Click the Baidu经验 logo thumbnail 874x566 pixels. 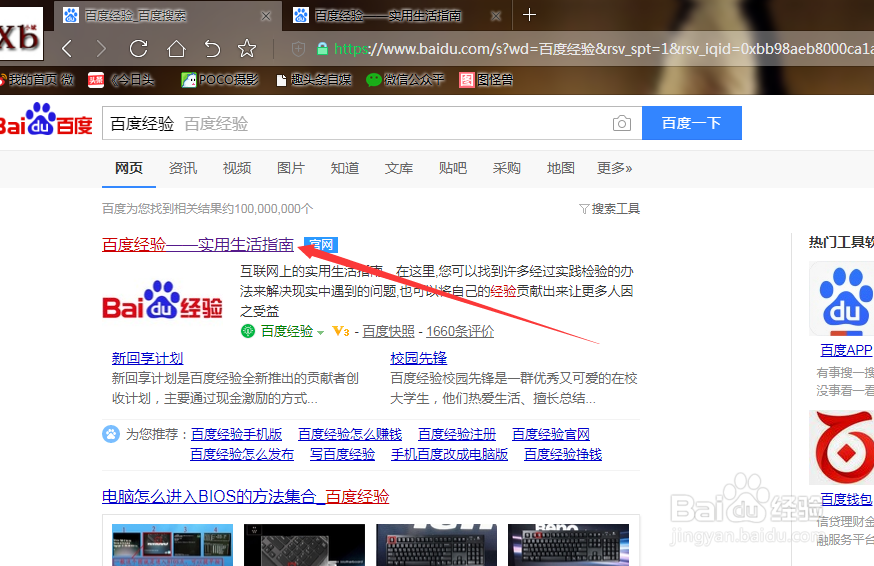(162, 301)
